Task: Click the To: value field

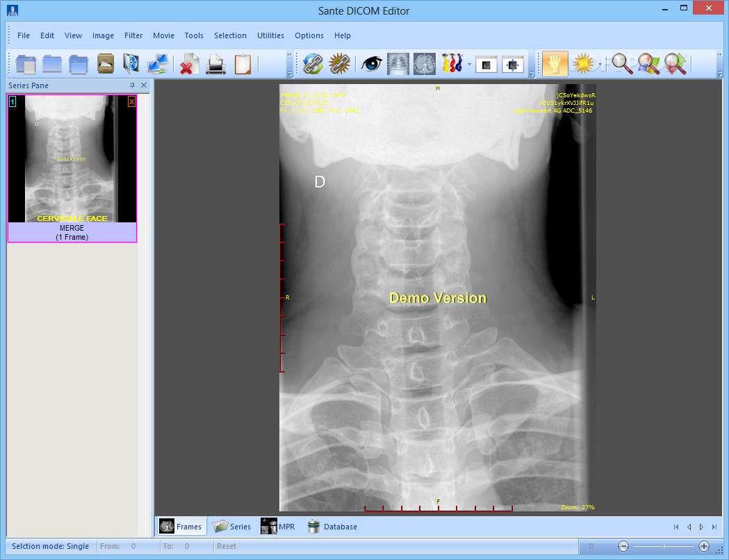Action: (187, 546)
